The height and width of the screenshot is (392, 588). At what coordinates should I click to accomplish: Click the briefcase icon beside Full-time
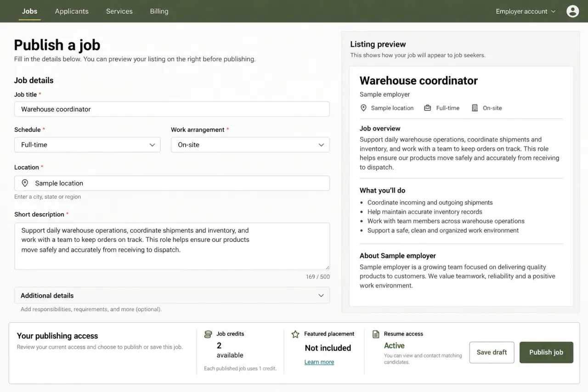click(428, 108)
